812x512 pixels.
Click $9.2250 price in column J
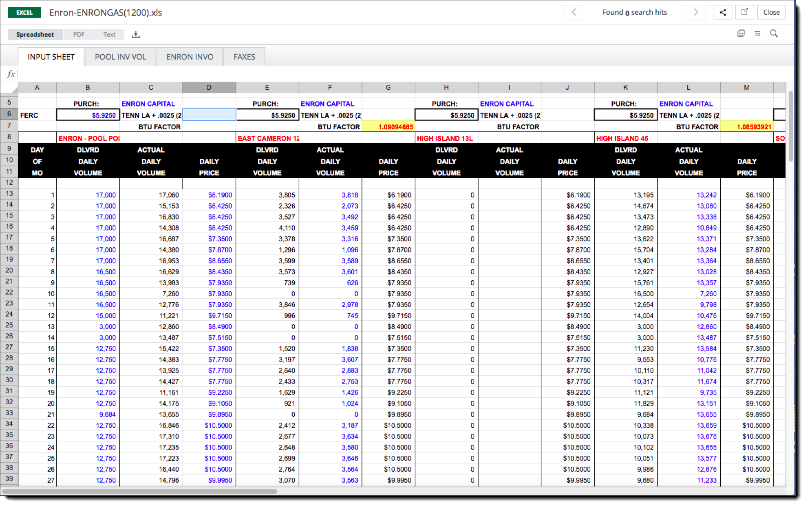tap(567, 392)
